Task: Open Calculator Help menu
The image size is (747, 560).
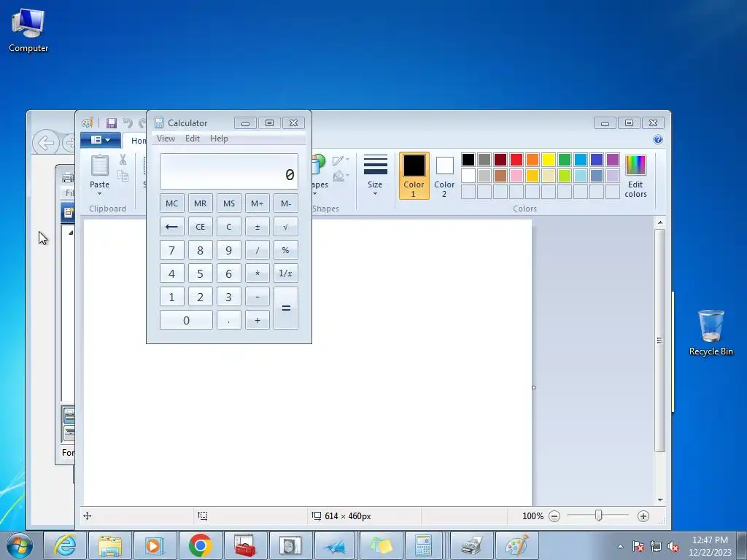Action: click(x=219, y=139)
